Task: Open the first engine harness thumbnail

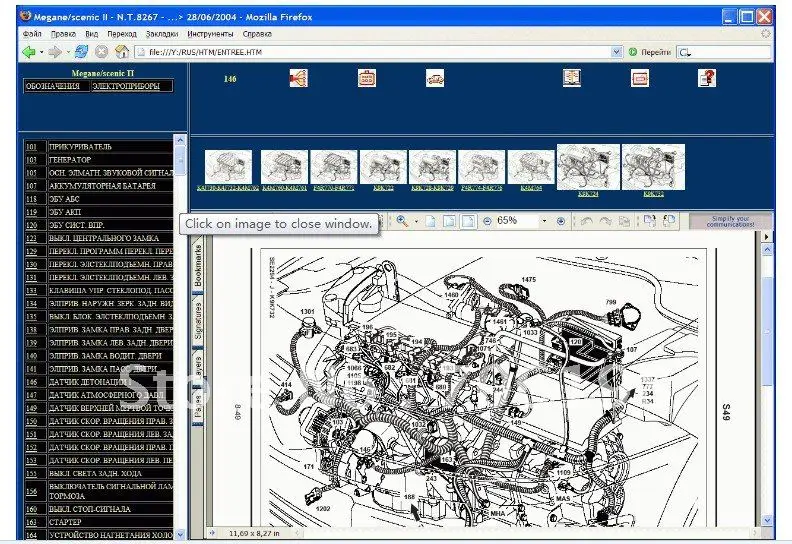Action: tap(228, 167)
